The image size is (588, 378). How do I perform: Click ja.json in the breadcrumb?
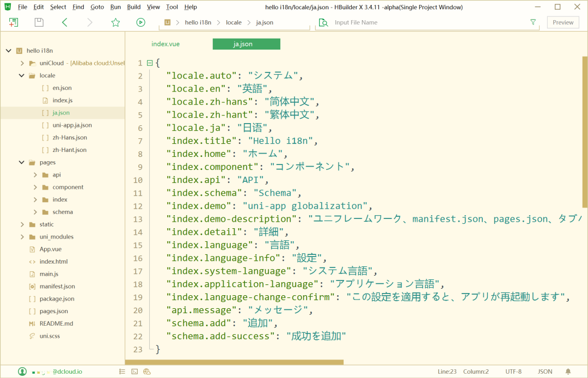tap(265, 22)
